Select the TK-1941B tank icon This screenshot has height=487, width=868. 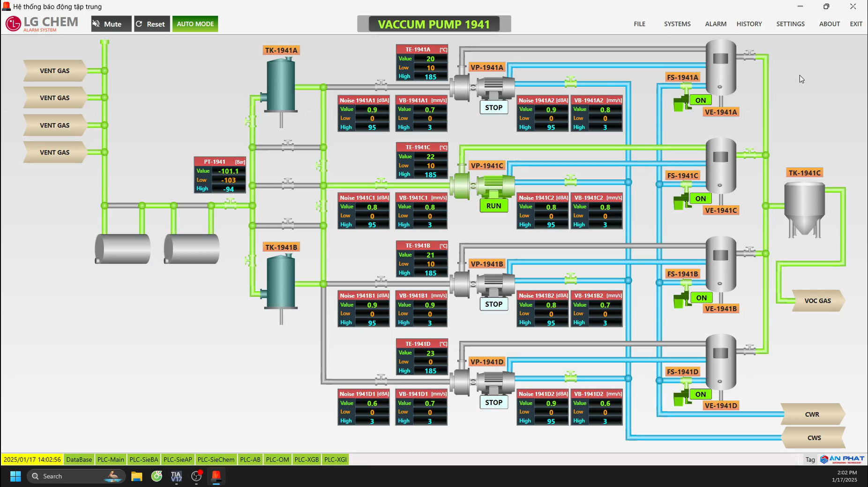coord(281,282)
